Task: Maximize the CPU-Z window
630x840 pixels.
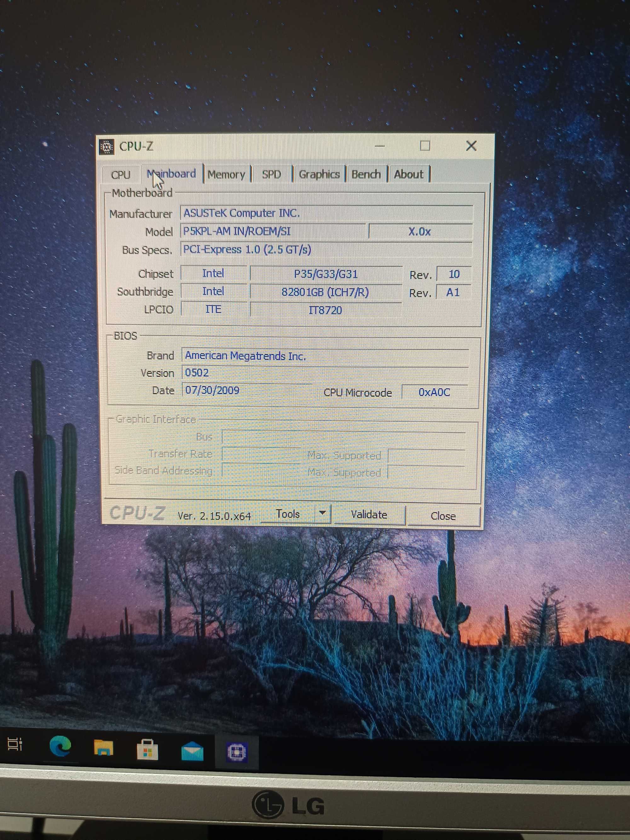Action: (425, 146)
